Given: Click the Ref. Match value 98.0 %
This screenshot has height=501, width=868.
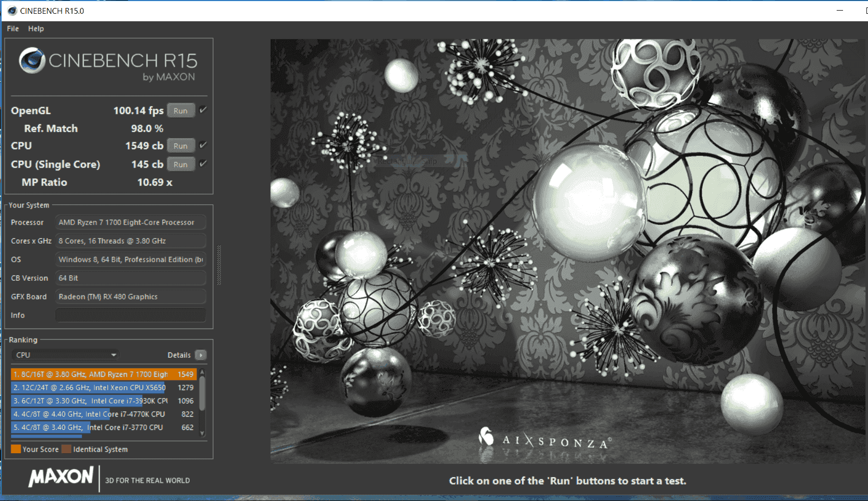Looking at the screenshot, I should pos(147,128).
